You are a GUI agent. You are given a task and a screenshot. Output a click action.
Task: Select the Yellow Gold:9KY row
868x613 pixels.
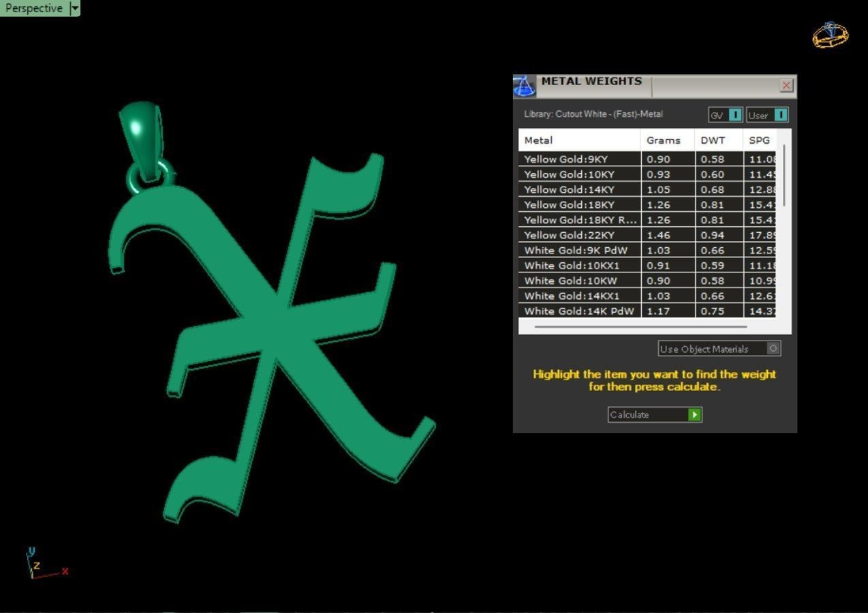coord(647,159)
